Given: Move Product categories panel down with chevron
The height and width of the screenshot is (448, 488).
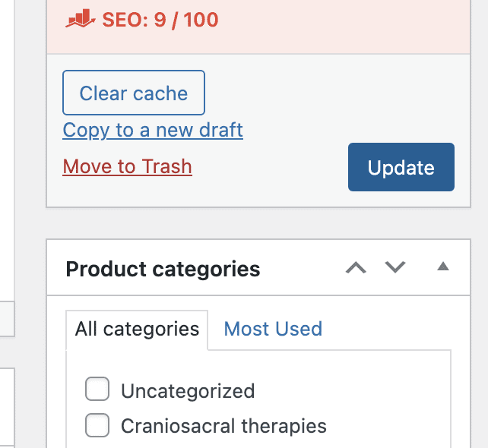Looking at the screenshot, I should (395, 267).
